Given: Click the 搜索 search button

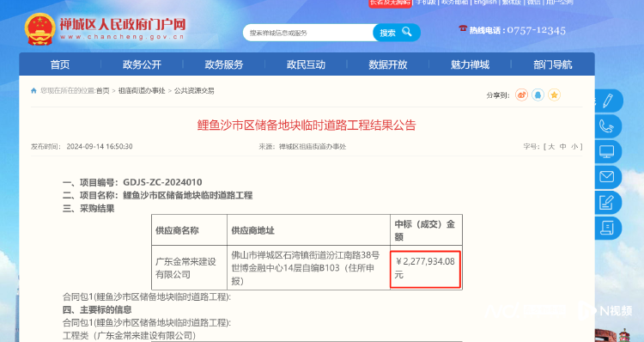Looking at the screenshot, I should tap(397, 33).
